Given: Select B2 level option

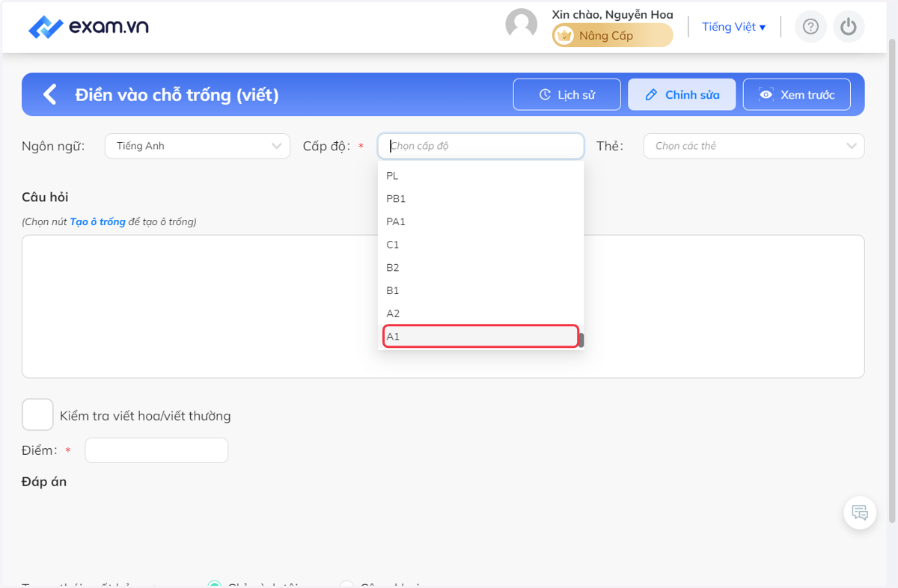Looking at the screenshot, I should 480,268.
